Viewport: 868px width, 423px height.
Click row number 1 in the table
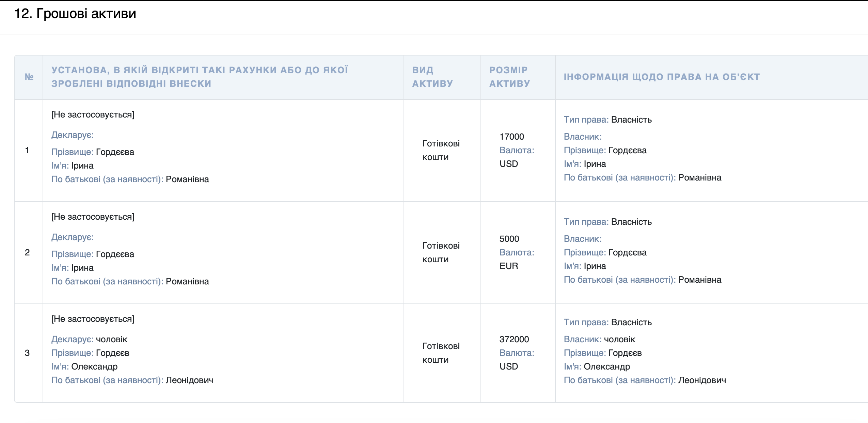point(27,150)
